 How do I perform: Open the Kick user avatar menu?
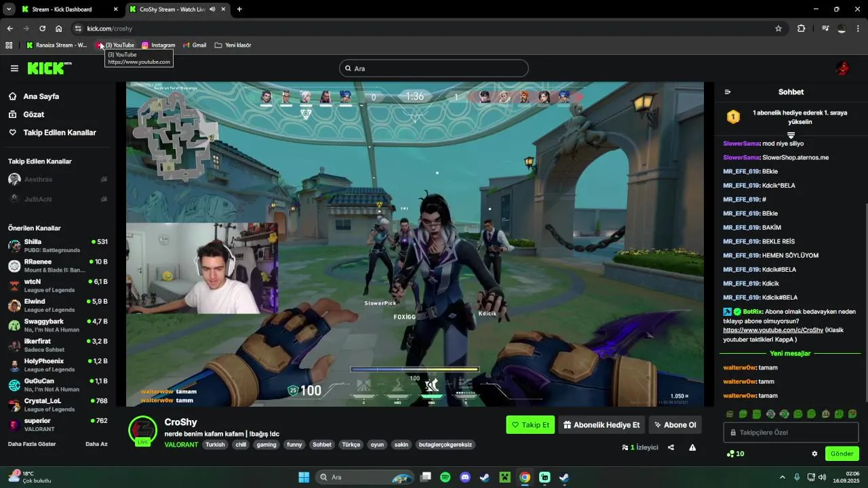(843, 68)
